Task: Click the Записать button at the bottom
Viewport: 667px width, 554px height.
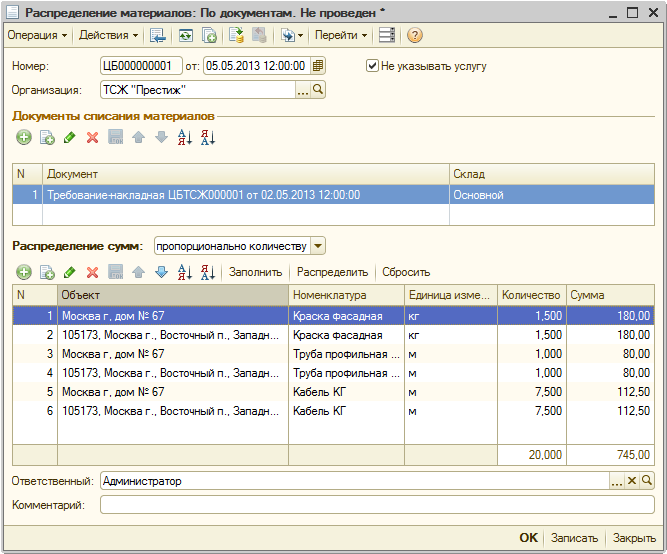Action: click(x=574, y=538)
